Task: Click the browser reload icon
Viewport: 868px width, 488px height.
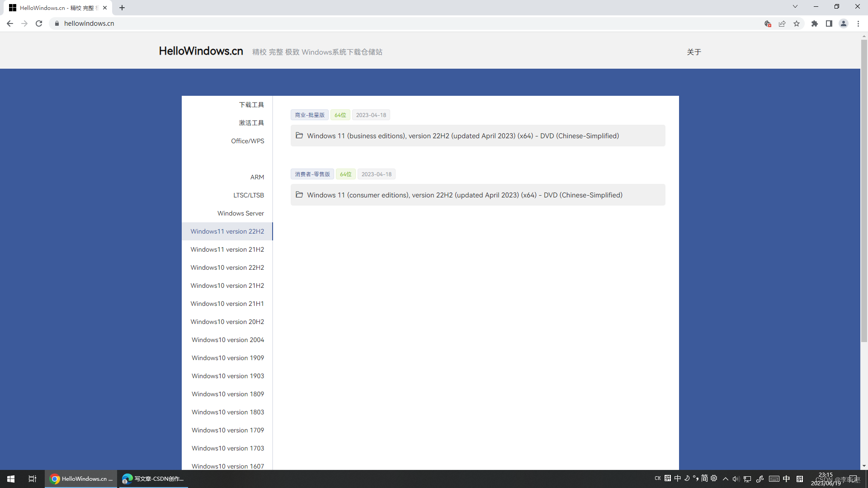Action: coord(39,23)
